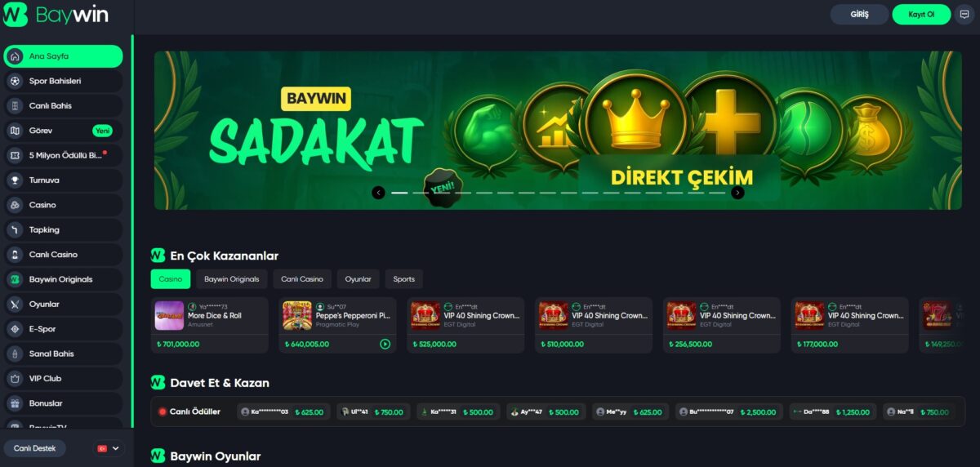980x467 pixels.
Task: Open Tapking from the sidebar
Action: click(x=63, y=229)
